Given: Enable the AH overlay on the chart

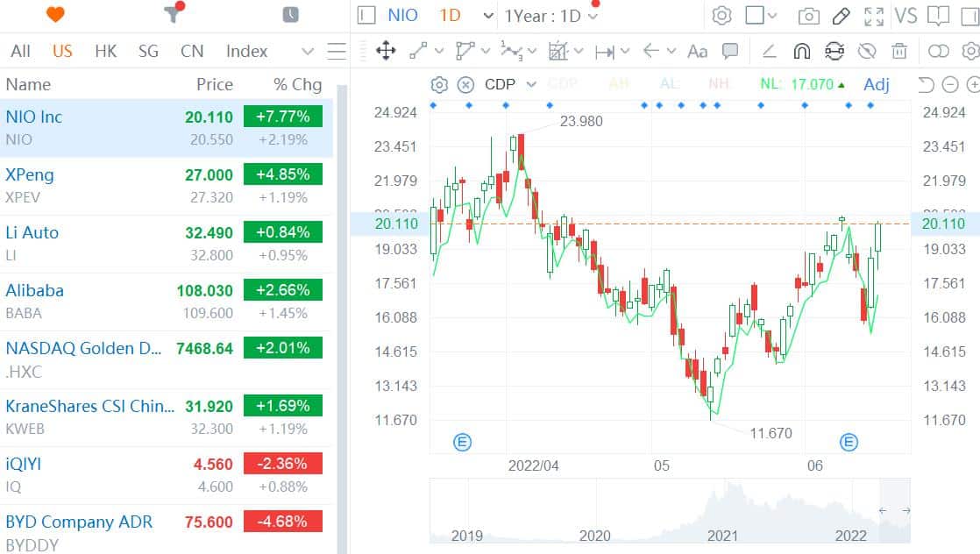Looking at the screenshot, I should (x=620, y=84).
